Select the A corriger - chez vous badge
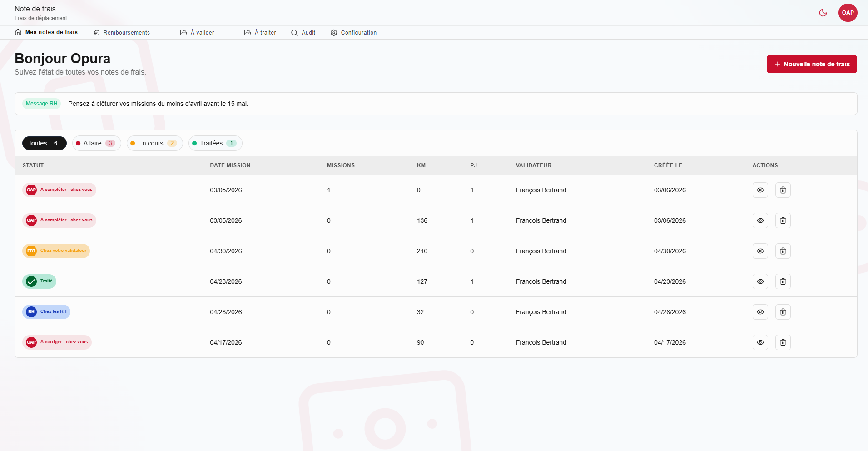Image resolution: width=868 pixels, height=451 pixels. (57, 342)
